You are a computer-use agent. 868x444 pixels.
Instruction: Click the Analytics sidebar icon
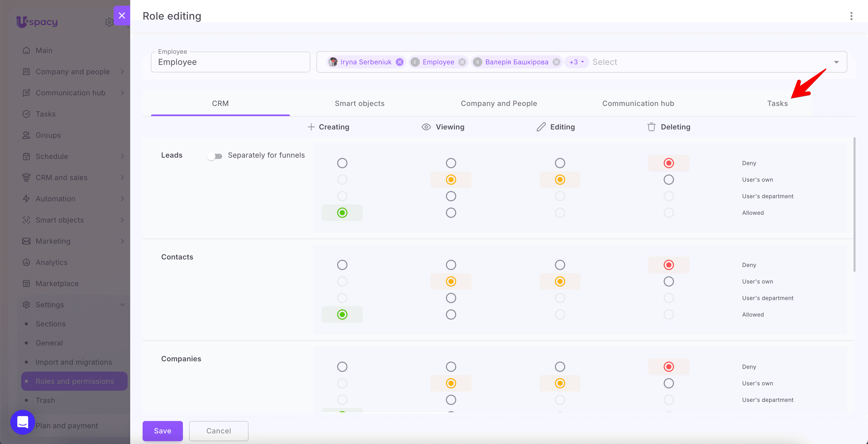pyautogui.click(x=26, y=262)
